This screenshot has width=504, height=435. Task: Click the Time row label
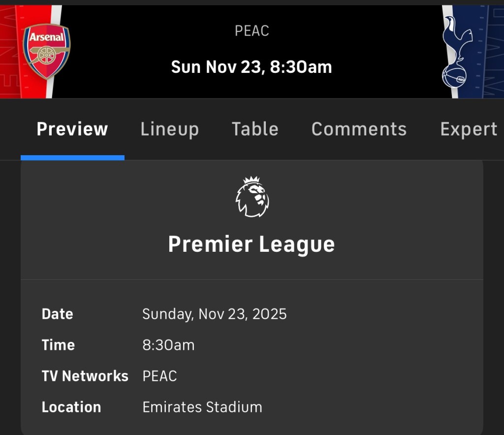58,345
